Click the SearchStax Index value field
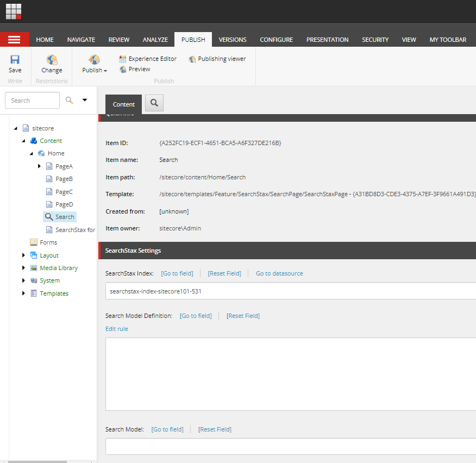Image resolution: width=476 pixels, height=463 pixels. click(x=291, y=291)
